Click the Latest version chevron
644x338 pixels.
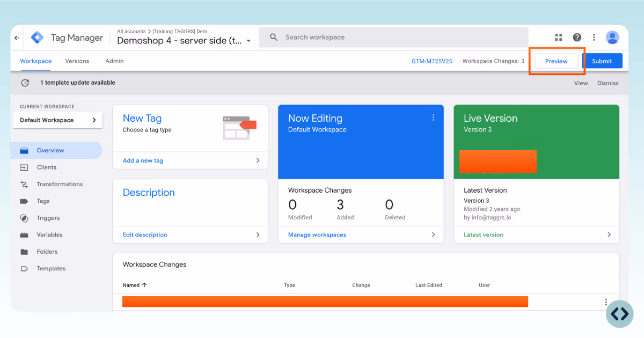tap(609, 234)
